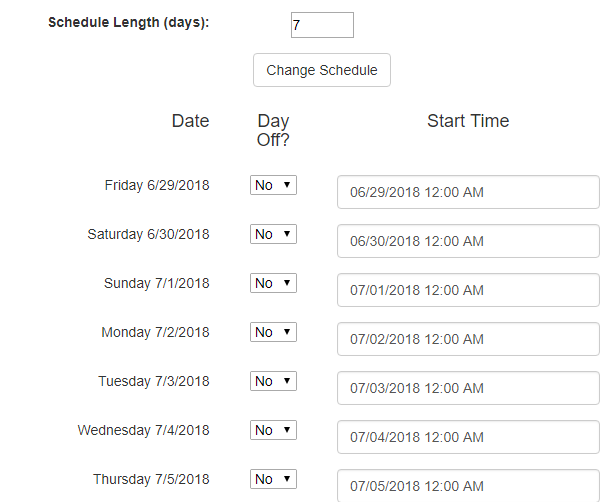This screenshot has height=502, width=614.
Task: Select the Date column header
Action: (190, 121)
